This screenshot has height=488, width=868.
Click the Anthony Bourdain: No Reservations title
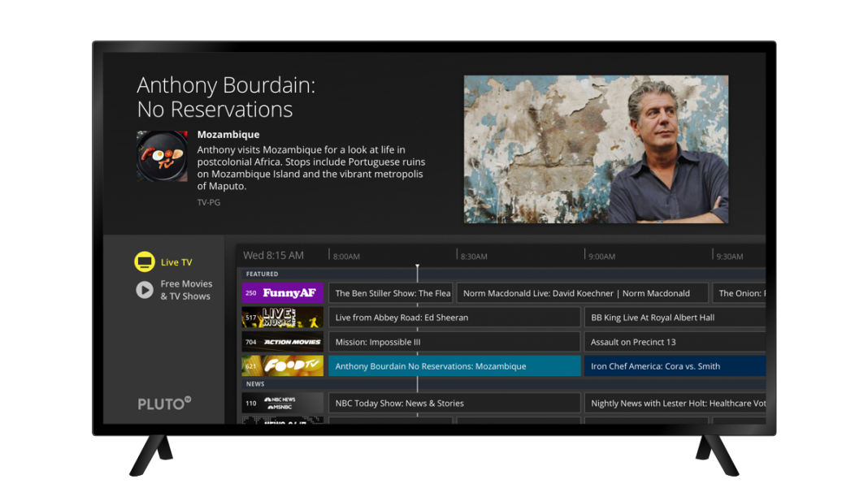(226, 97)
